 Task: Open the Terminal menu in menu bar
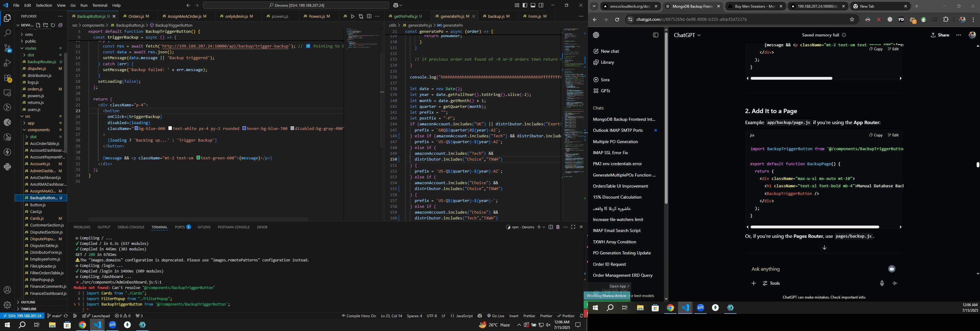pyautogui.click(x=100, y=5)
